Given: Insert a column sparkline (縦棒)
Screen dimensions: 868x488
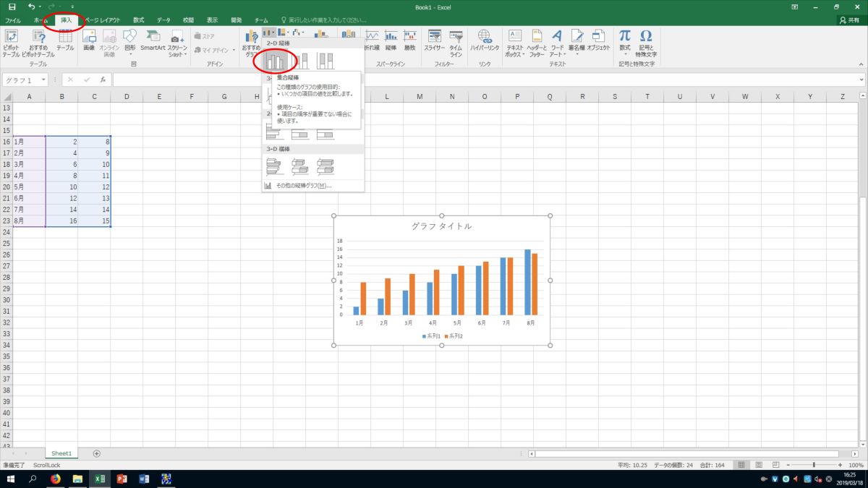Looking at the screenshot, I should [391, 41].
